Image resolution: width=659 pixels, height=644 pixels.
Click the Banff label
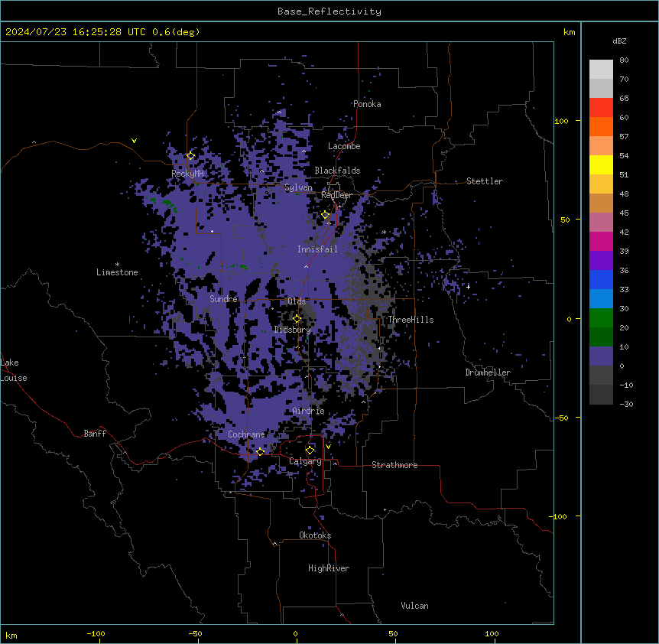click(95, 434)
